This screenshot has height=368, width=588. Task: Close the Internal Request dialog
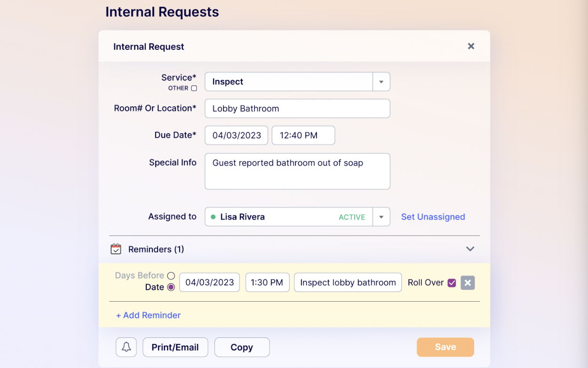coord(471,46)
